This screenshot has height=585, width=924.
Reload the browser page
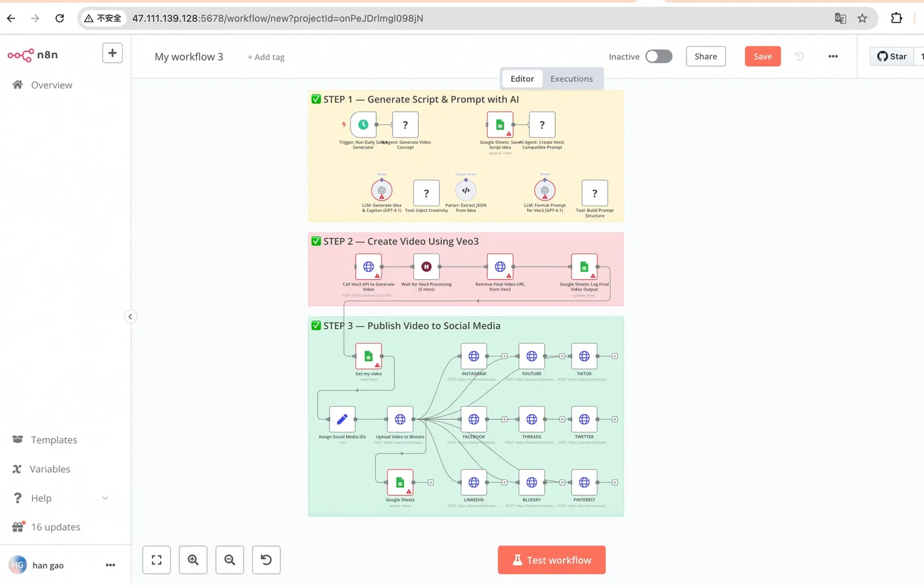coord(59,18)
